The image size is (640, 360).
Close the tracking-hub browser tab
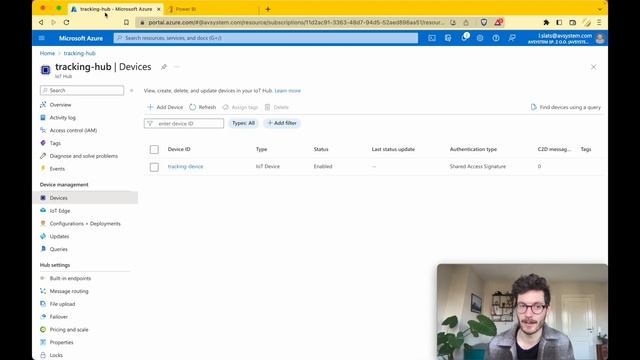pyautogui.click(x=159, y=9)
